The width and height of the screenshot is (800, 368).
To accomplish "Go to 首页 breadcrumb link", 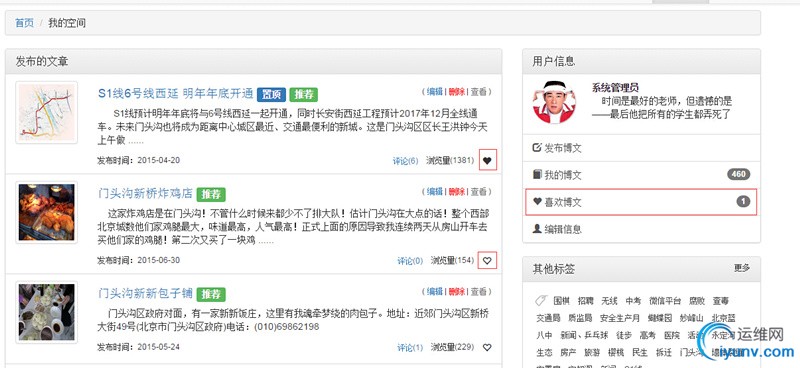I will pyautogui.click(x=24, y=23).
